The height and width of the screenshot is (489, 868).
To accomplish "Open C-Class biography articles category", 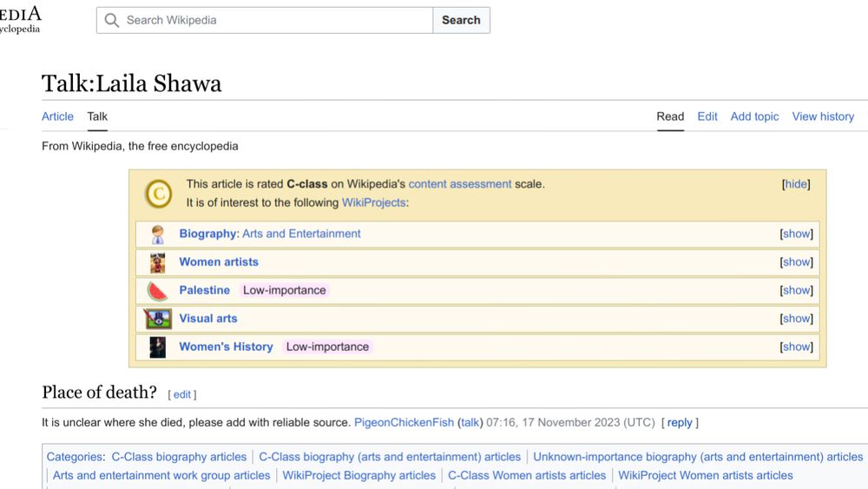I will pyautogui.click(x=179, y=458).
